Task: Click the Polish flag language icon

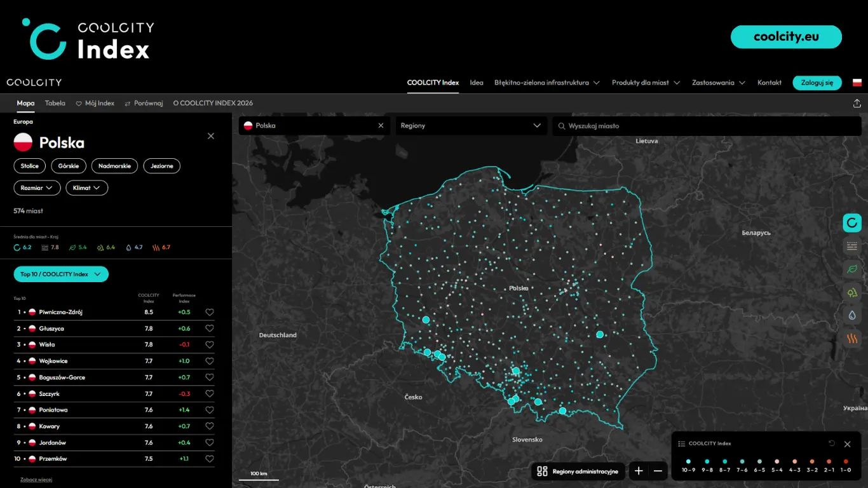Action: coord(857,83)
